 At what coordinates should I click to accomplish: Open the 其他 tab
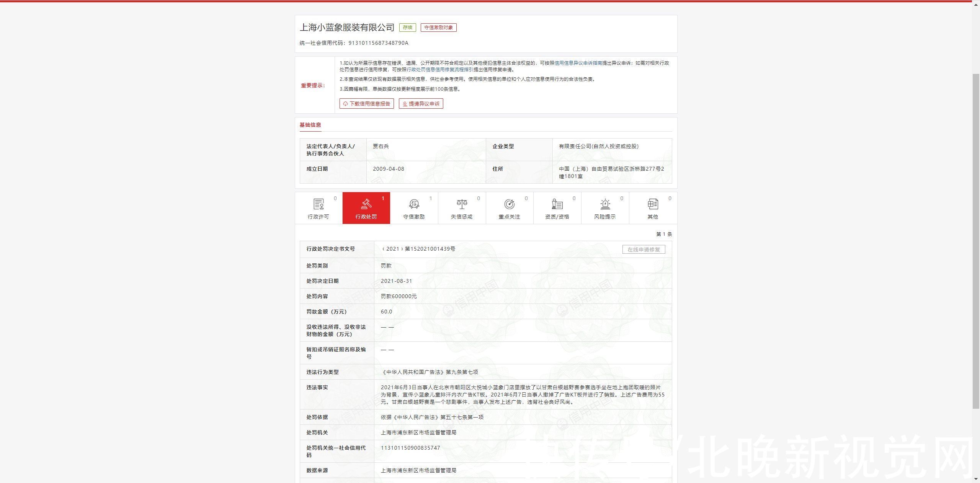653,208
